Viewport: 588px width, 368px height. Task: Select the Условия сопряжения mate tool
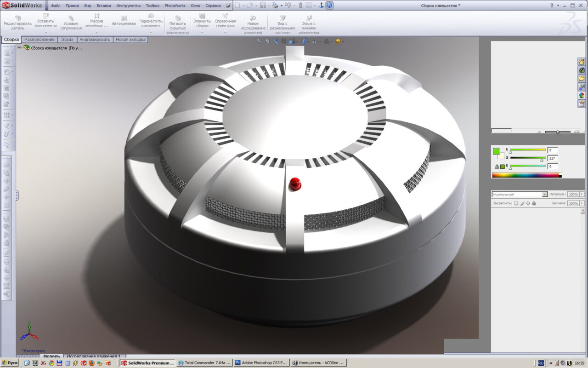point(71,23)
